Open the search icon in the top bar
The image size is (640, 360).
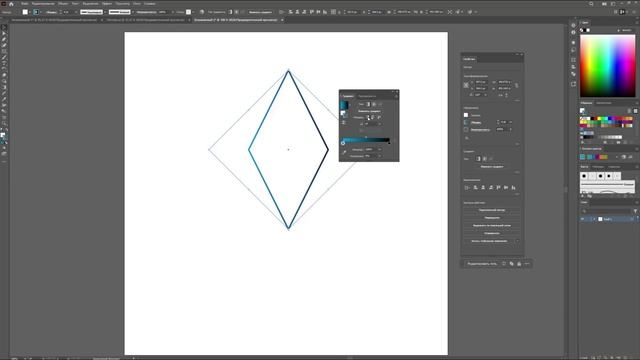click(x=591, y=4)
